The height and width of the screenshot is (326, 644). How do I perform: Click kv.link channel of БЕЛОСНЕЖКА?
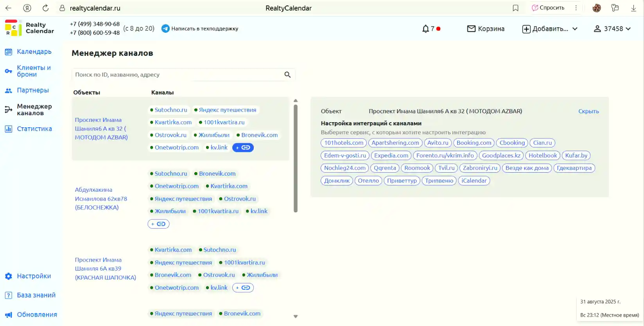coord(257,211)
